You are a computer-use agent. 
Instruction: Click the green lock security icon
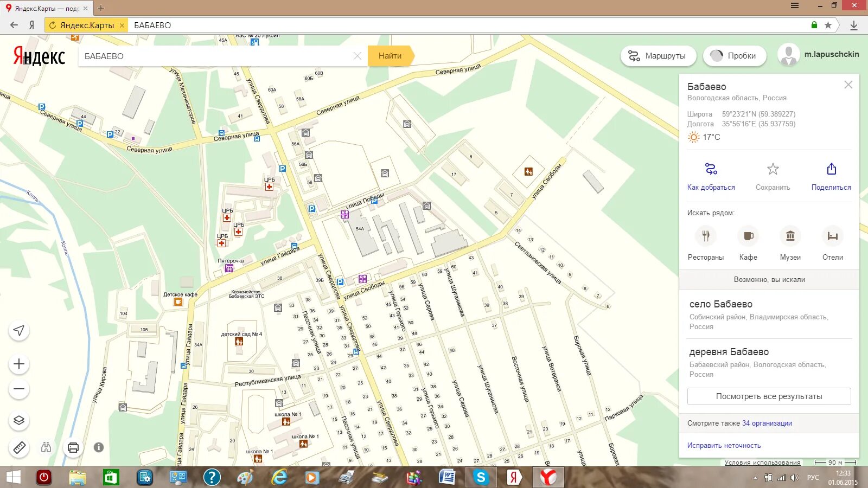click(814, 25)
